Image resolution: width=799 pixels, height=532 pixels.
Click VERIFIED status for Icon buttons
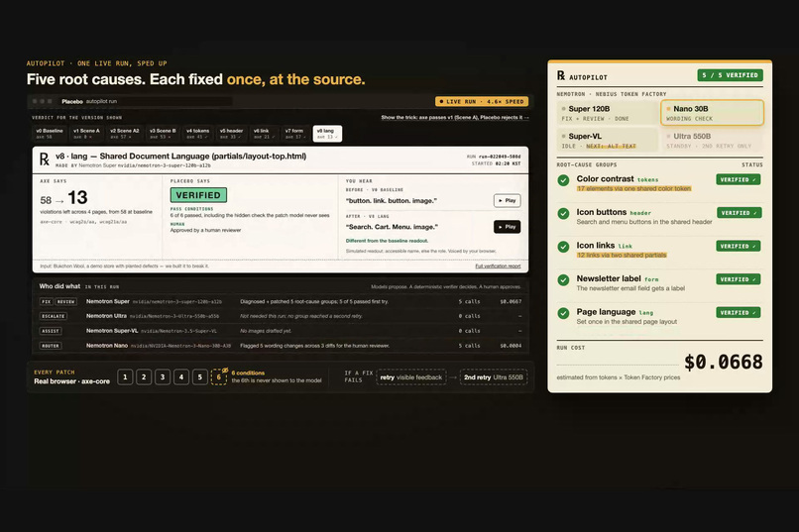[739, 213]
